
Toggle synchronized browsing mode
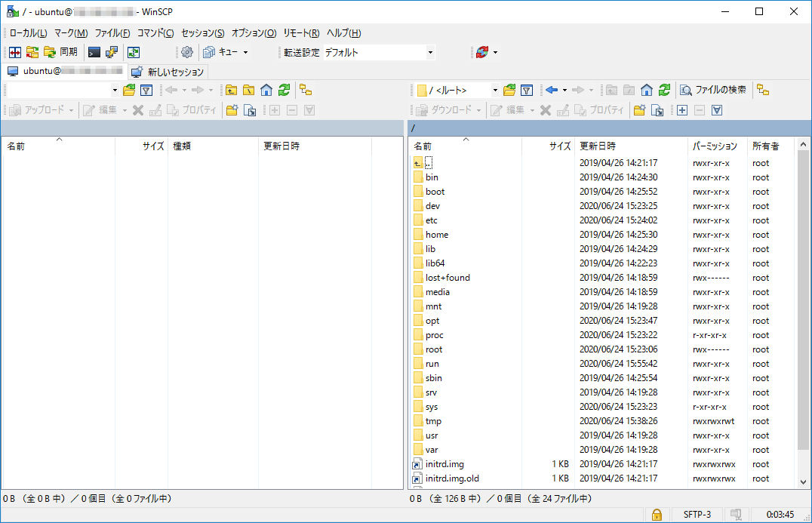click(x=762, y=90)
